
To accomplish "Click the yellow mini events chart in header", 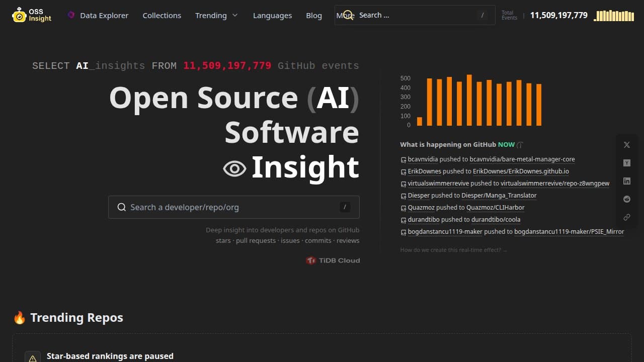I will (613, 16).
